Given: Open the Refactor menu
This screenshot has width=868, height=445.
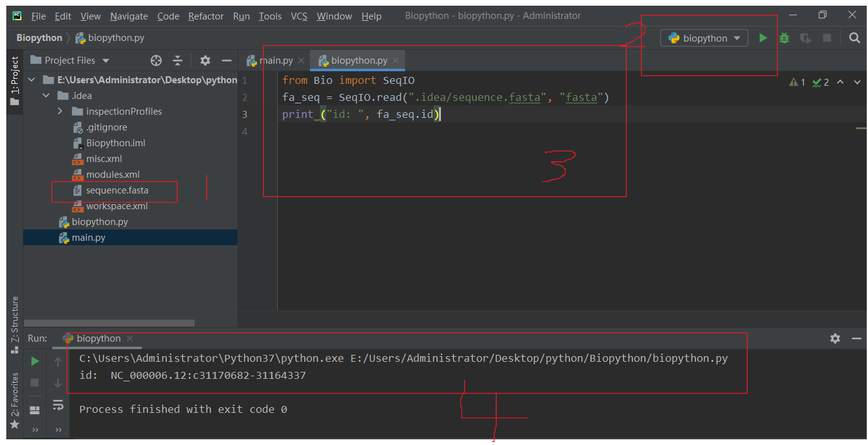Looking at the screenshot, I should 205,16.
